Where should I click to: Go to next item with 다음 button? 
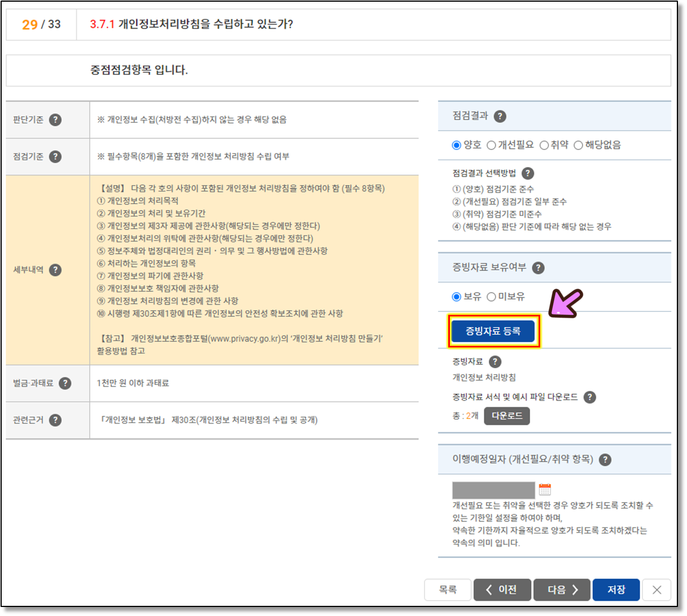562,589
